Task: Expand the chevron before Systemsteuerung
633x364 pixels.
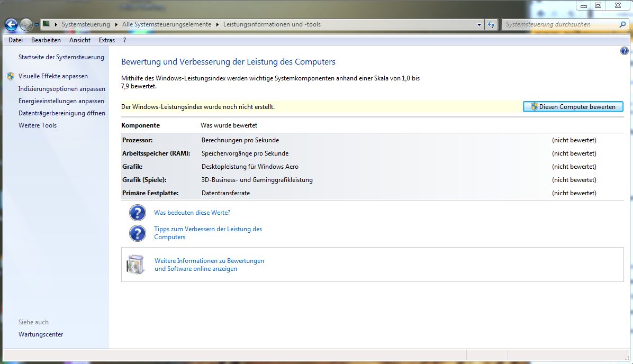Action: 56,25
